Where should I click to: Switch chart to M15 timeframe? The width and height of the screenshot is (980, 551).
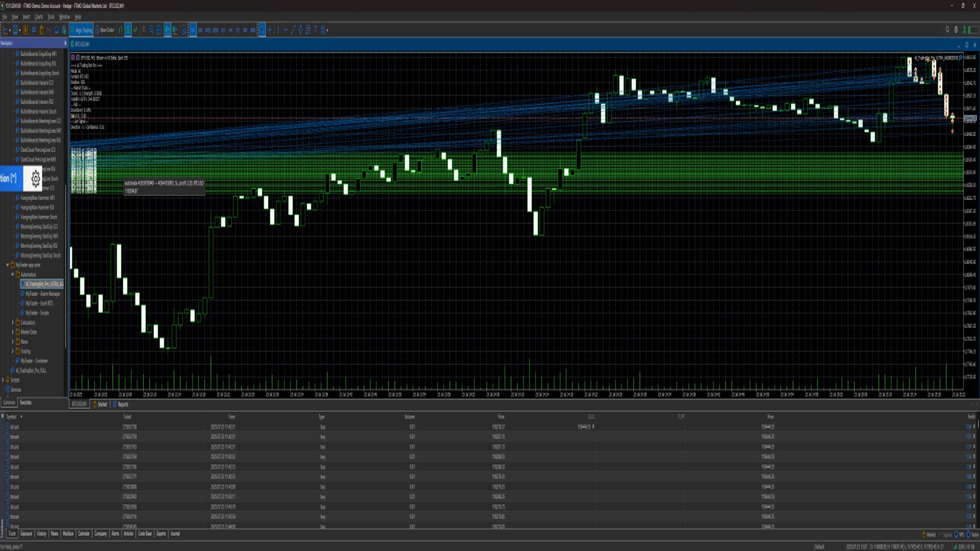pyautogui.click(x=208, y=30)
